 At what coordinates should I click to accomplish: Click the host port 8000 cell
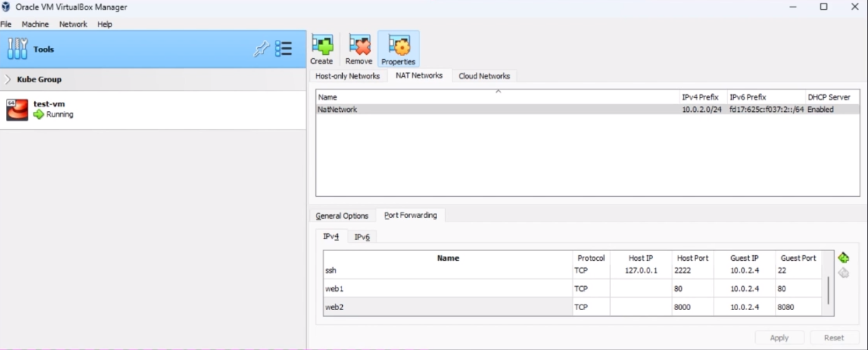(x=692, y=307)
